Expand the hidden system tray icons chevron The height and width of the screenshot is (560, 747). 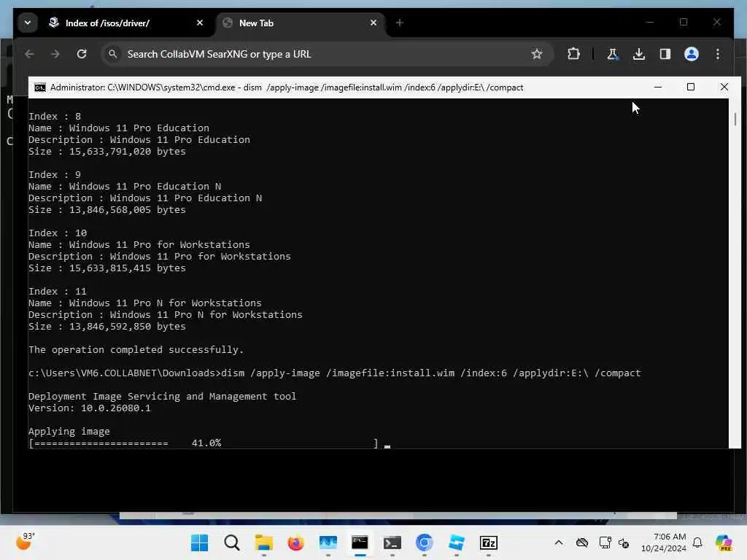[559, 542]
